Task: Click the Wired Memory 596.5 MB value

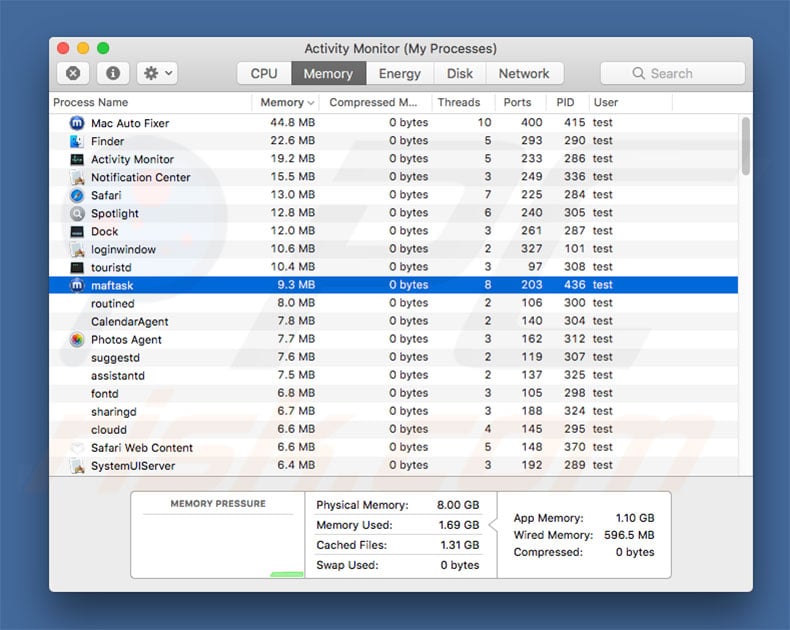Action: click(x=629, y=535)
